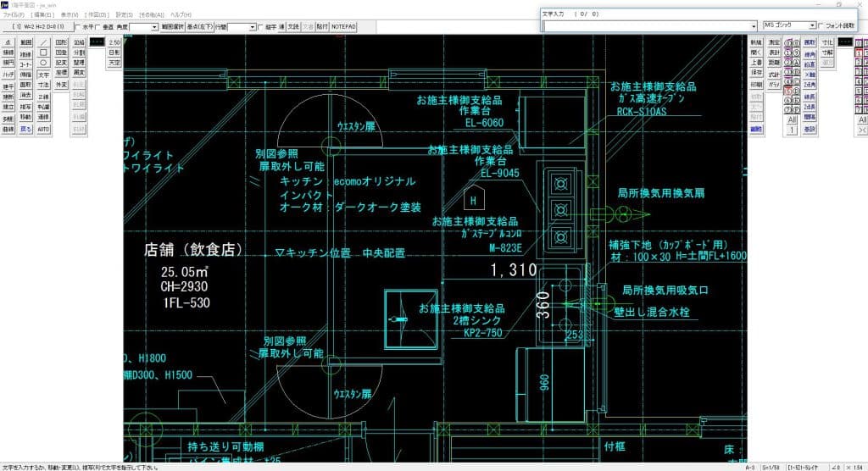Click the 保存 save button

(x=756, y=73)
